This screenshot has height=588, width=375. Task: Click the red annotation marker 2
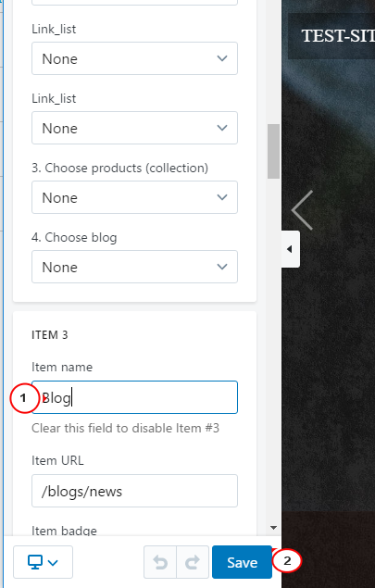click(287, 560)
